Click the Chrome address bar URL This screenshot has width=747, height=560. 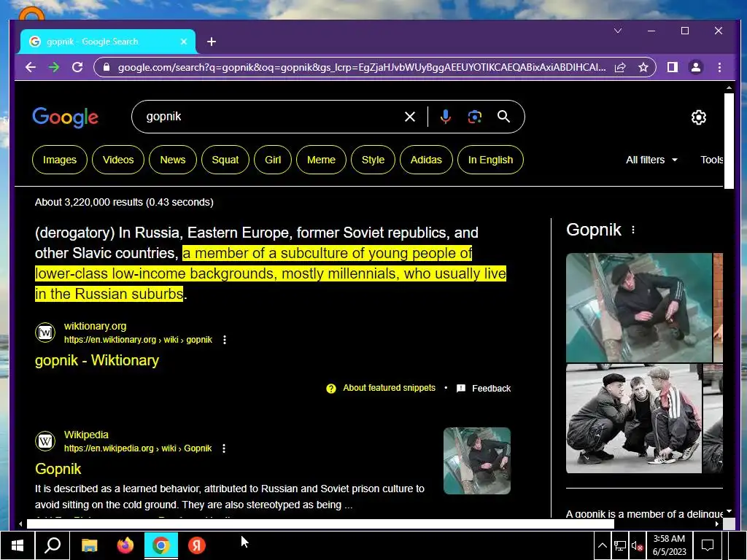(x=362, y=67)
